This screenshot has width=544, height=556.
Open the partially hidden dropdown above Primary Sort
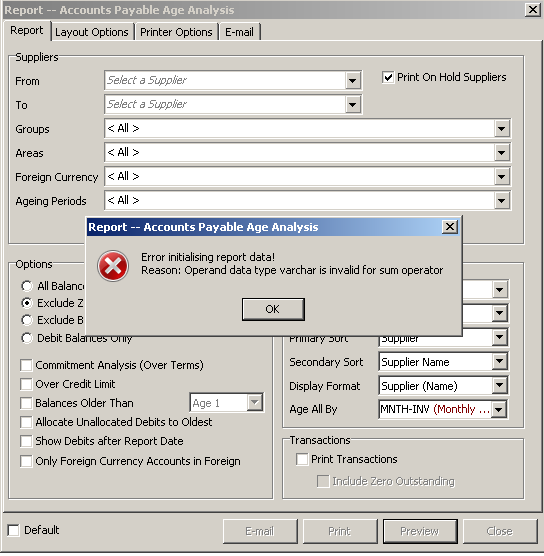click(x=499, y=313)
